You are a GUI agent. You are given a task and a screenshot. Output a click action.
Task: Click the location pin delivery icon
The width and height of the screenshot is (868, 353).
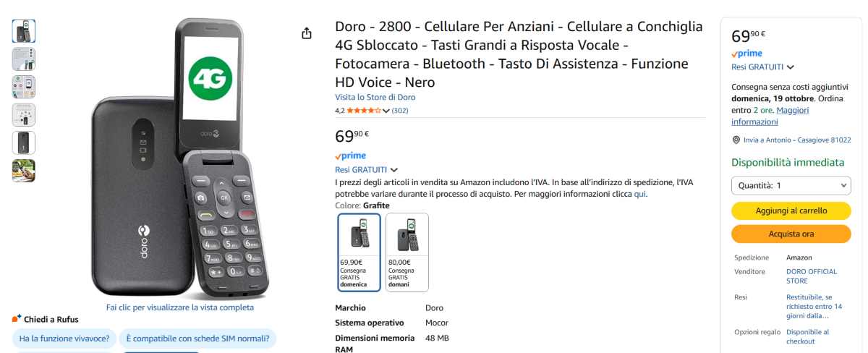click(x=736, y=140)
